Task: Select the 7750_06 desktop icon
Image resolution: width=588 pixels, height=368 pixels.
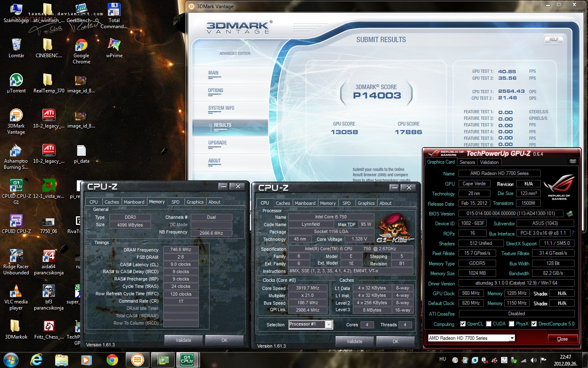Action: pos(49,224)
